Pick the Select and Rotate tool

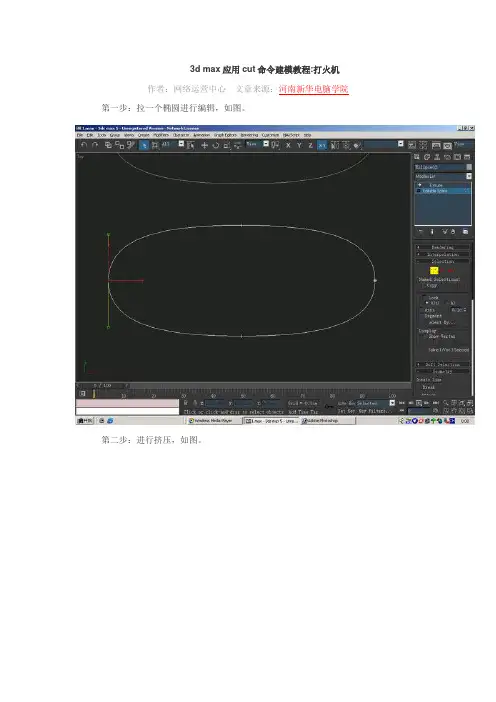[x=215, y=145]
